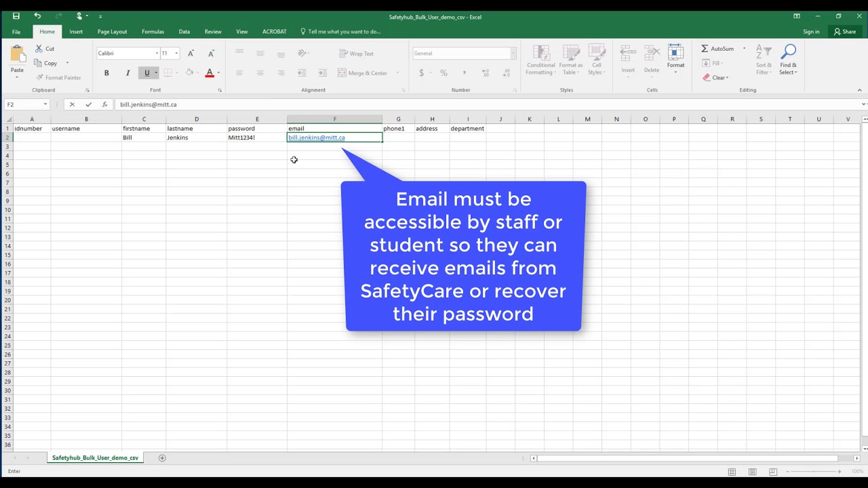Open Clipboard group dialog launcher
This screenshot has width=868, height=488.
tap(87, 90)
